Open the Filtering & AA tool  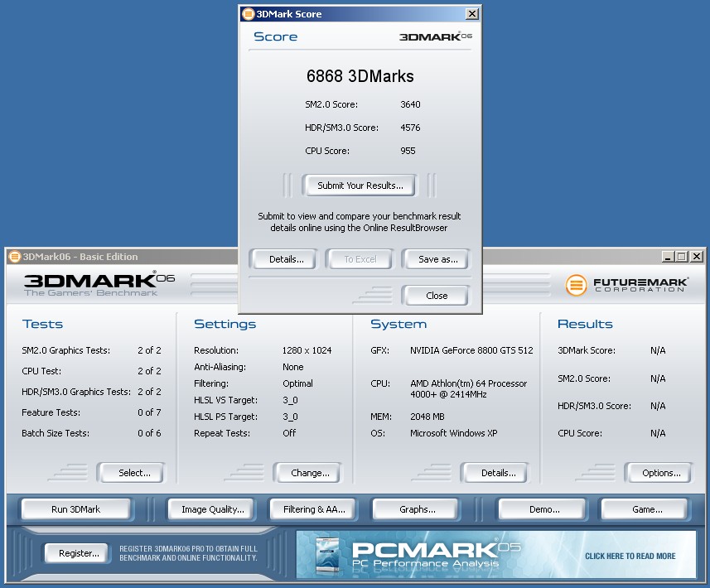click(x=314, y=509)
